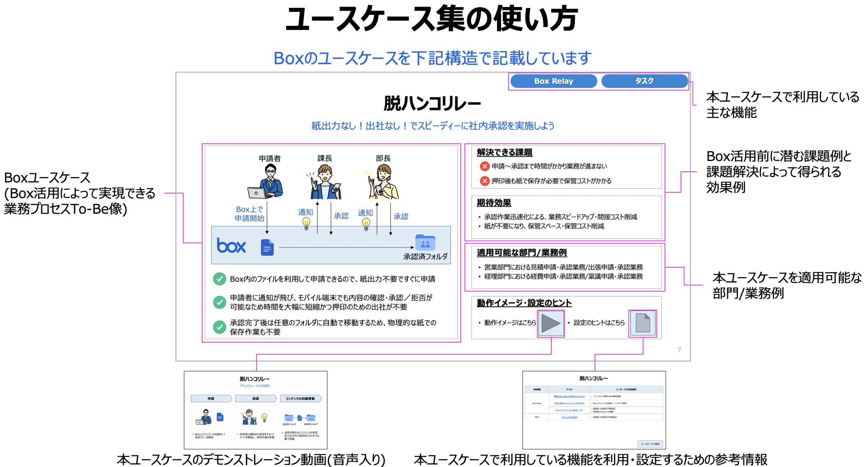
Task: Click the box logo in the diagram
Action: point(231,246)
